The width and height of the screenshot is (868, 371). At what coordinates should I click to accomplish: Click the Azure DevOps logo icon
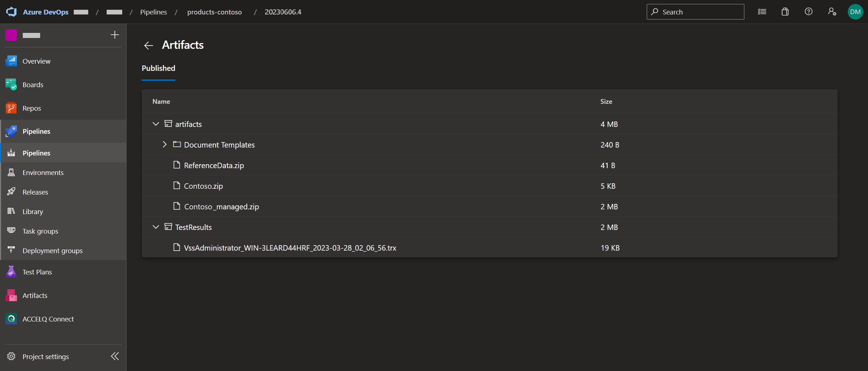click(12, 12)
